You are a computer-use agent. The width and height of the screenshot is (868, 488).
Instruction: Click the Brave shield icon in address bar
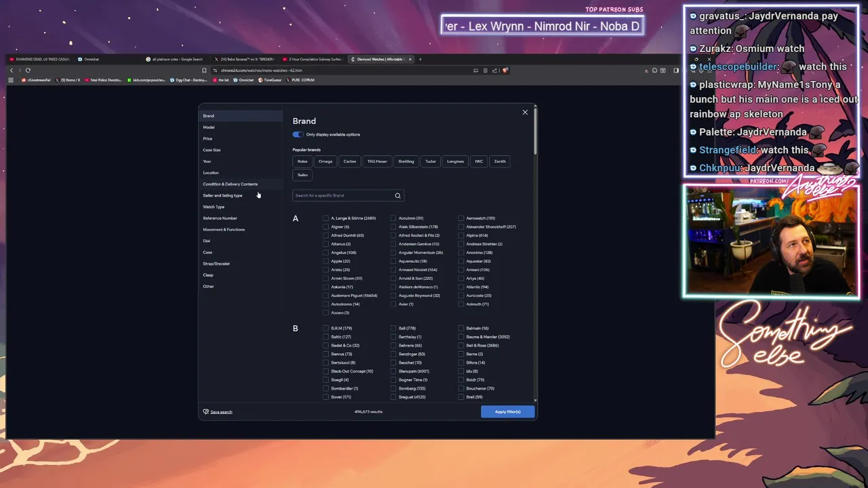click(505, 70)
